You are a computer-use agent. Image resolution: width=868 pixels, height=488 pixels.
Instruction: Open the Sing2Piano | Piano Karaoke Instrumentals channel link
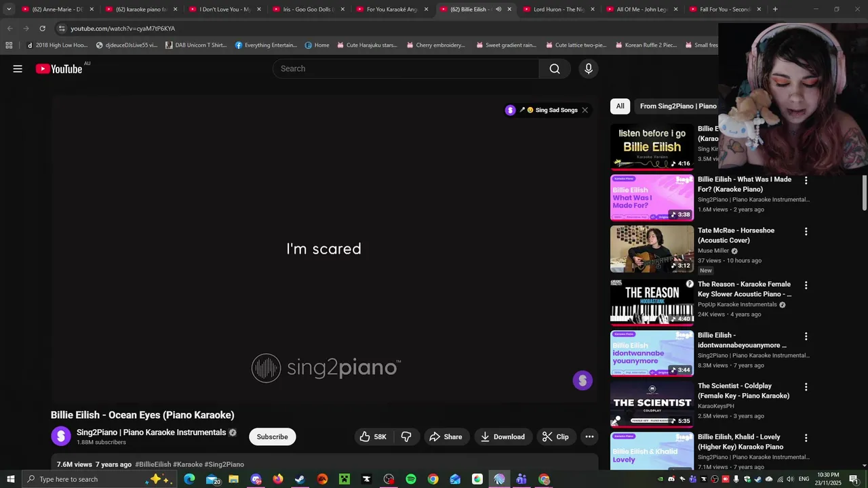(x=151, y=432)
